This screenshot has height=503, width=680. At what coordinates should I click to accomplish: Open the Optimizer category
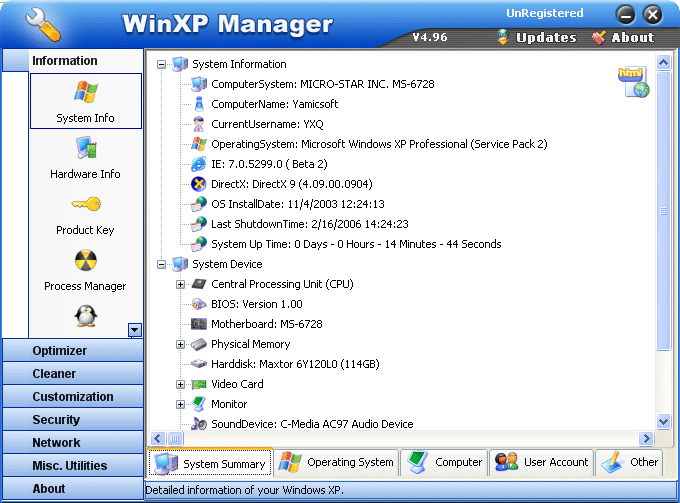73,350
